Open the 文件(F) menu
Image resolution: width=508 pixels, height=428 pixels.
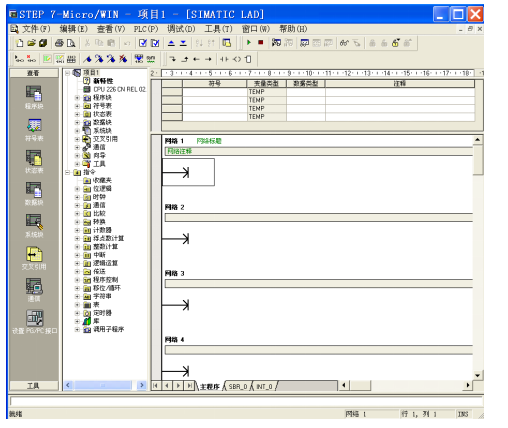[36, 29]
